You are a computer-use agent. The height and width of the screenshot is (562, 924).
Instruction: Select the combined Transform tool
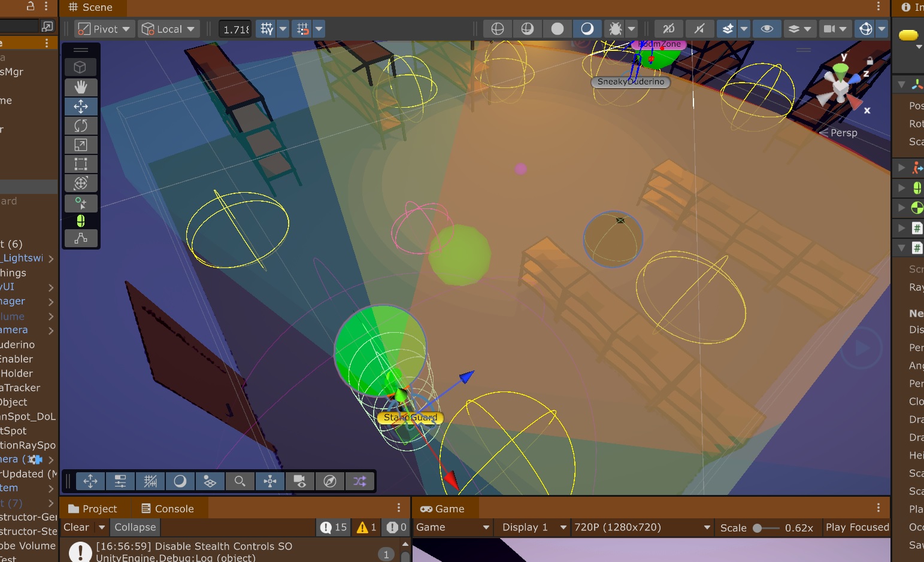click(81, 183)
